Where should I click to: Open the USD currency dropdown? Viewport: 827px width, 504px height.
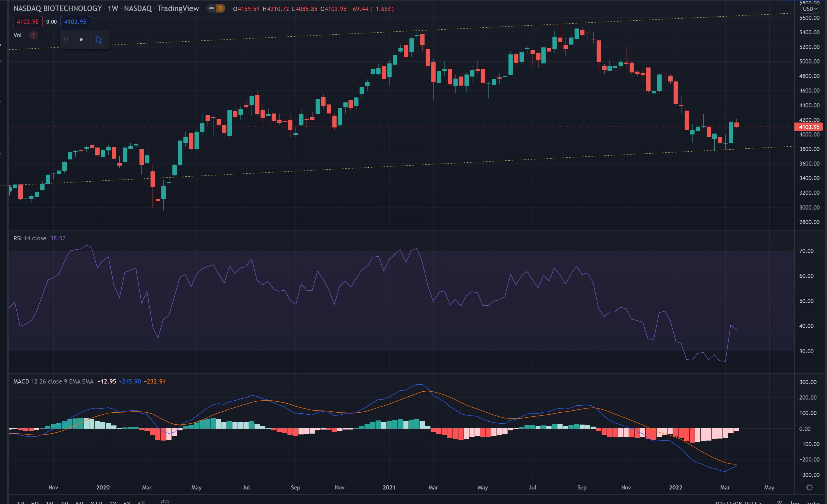[810, 9]
